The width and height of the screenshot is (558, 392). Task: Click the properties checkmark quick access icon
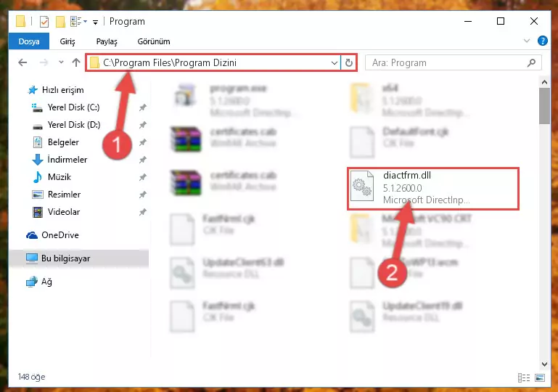tap(44, 22)
